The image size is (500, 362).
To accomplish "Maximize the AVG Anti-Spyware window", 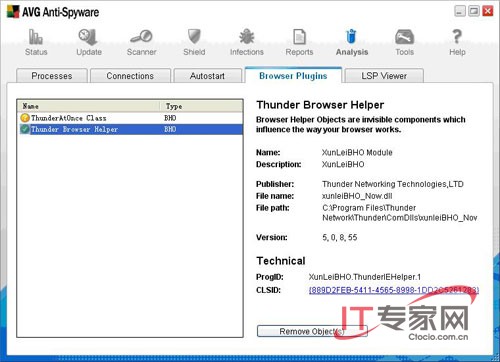I will click(x=474, y=11).
